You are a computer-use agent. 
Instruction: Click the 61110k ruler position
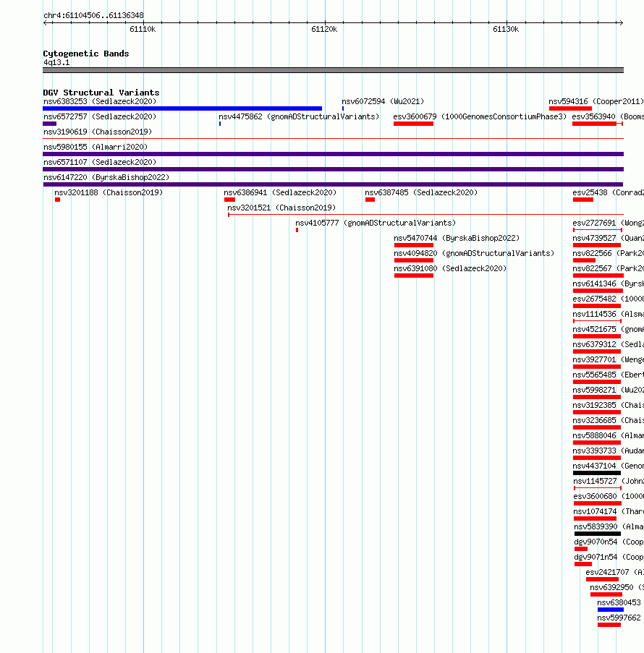coord(143,29)
